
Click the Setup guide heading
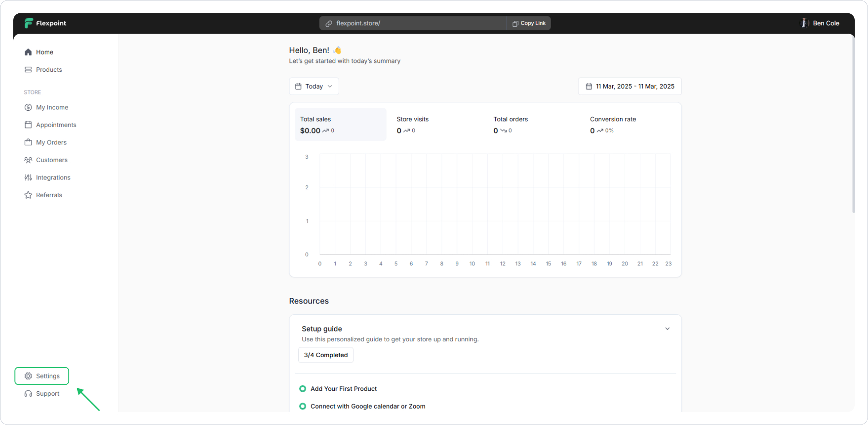(322, 329)
